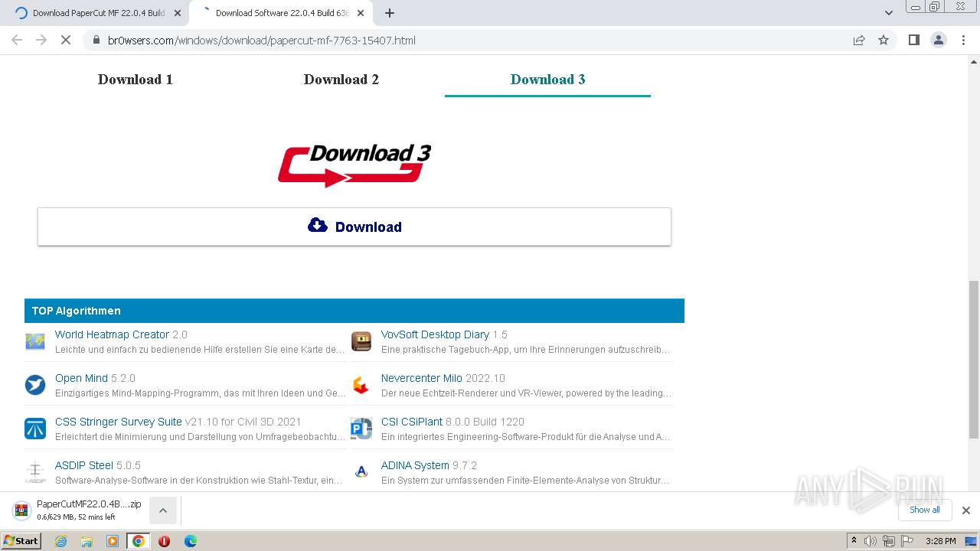Open the Open Mind link
Screen dimensions: 980x551
pyautogui.click(x=81, y=378)
